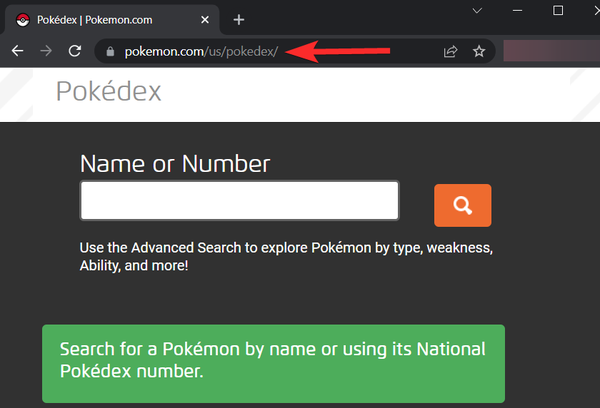The width and height of the screenshot is (600, 408).
Task: Click the Name or Number label
Action: click(x=175, y=164)
